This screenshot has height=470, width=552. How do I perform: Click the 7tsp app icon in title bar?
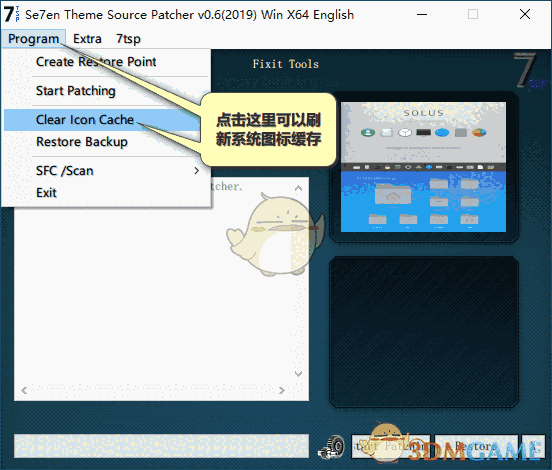[x=12, y=14]
